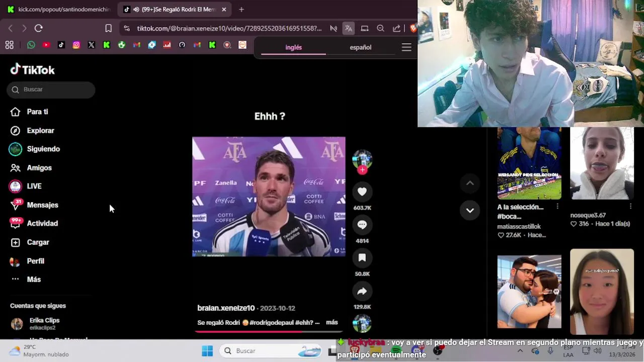Close the TikTok browser tab
Image resolution: width=644 pixels, height=362 pixels.
click(x=224, y=9)
